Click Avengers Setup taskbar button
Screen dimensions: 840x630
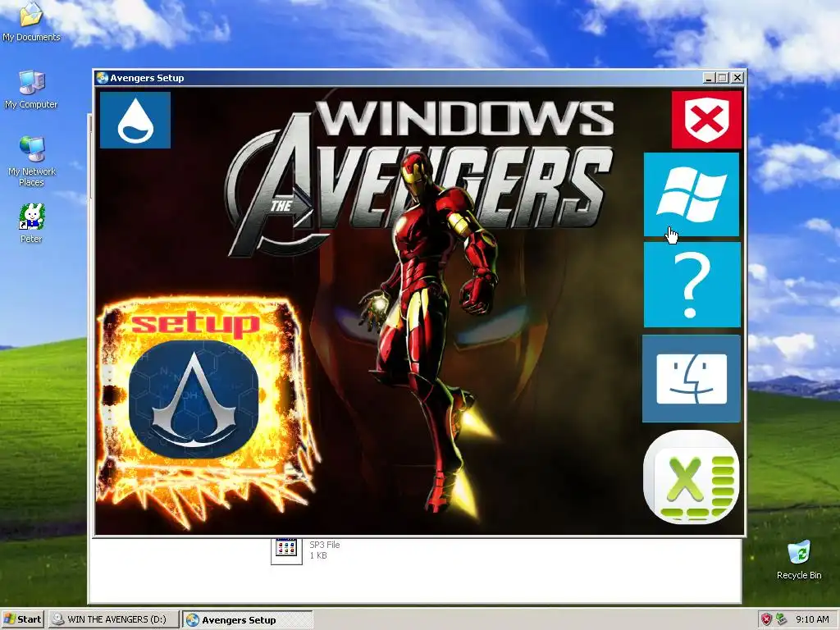point(247,620)
